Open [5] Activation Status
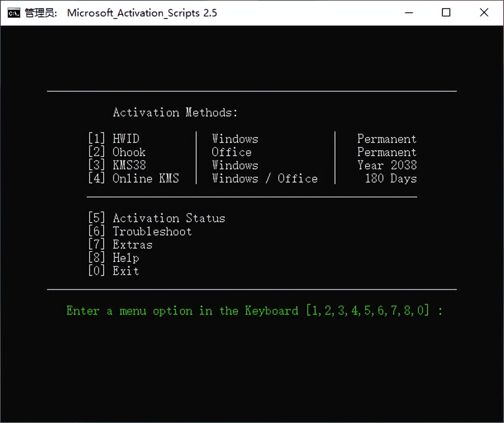The width and height of the screenshot is (504, 423). (156, 218)
